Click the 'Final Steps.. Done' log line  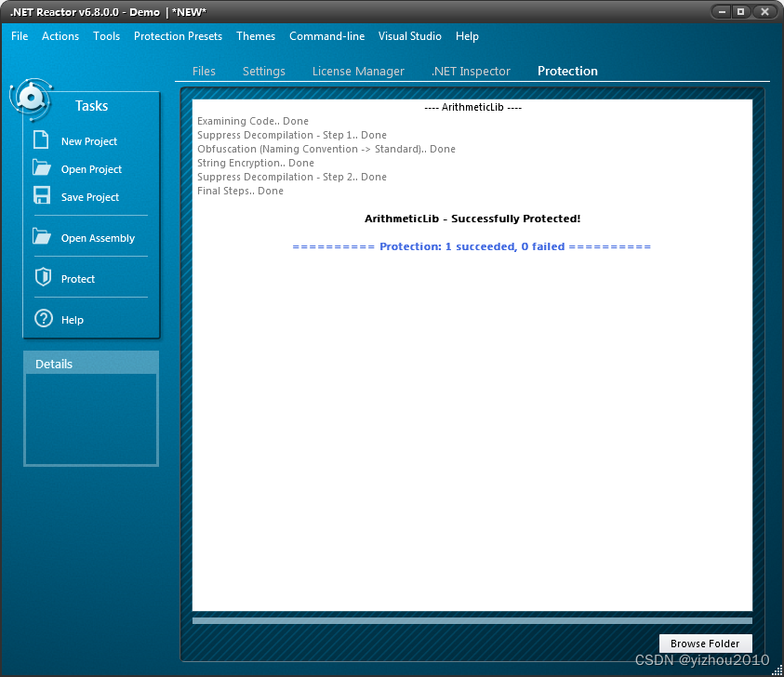coord(240,191)
